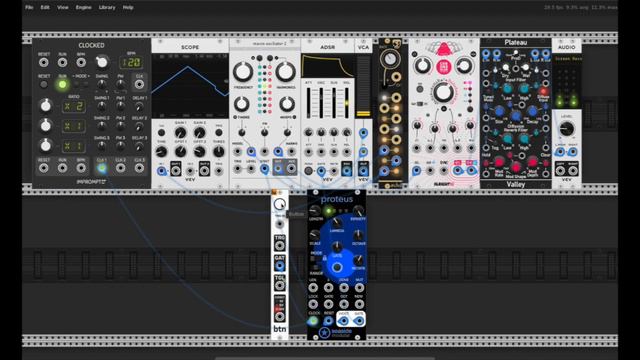Viewport: 640px width, 360px height.
Task: Click the large center knob on the white module
Action: (443, 93)
